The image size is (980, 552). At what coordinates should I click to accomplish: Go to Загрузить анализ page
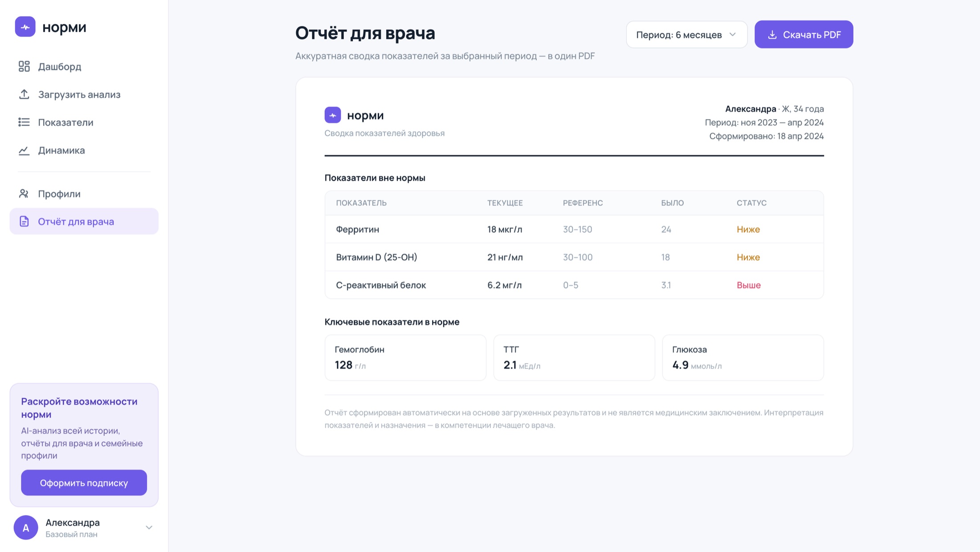84,94
